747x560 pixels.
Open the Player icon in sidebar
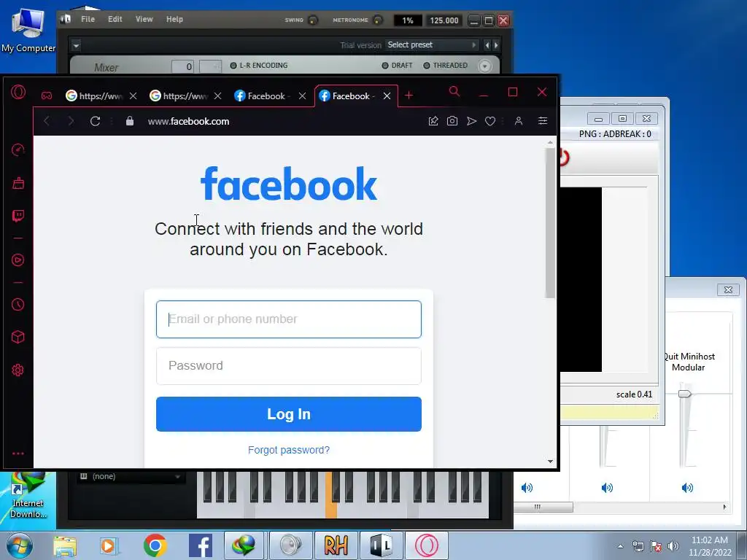pyautogui.click(x=18, y=260)
